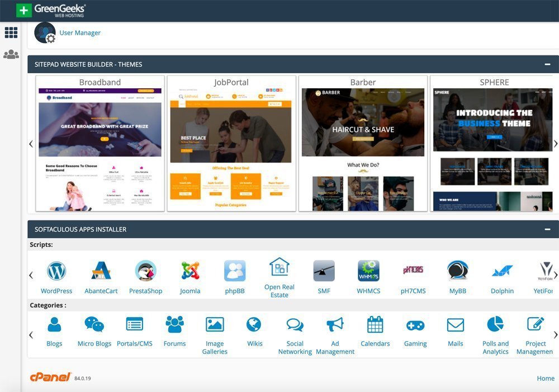Open the pH7CMS script icon
559x392 pixels.
pos(413,270)
